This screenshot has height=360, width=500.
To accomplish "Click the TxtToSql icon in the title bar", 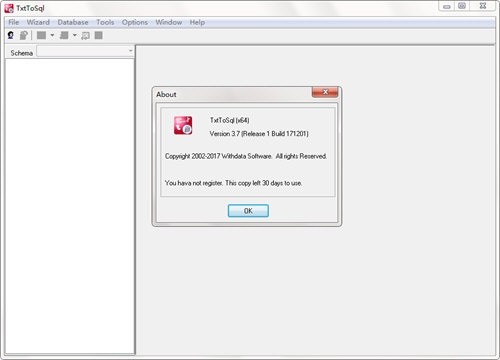I will click(x=9, y=8).
